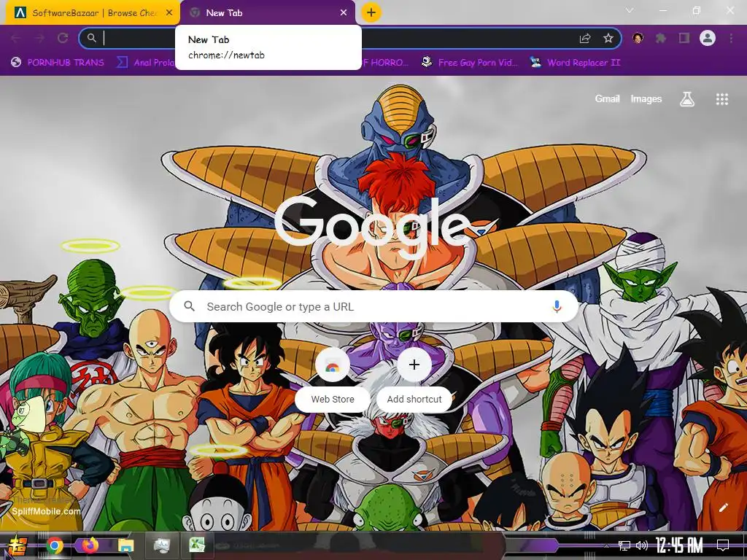Open Excel from the taskbar
This screenshot has width=747, height=560.
pos(197,545)
